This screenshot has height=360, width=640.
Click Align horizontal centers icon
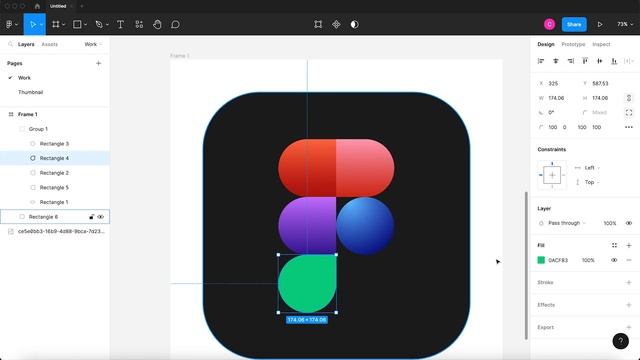point(556,61)
